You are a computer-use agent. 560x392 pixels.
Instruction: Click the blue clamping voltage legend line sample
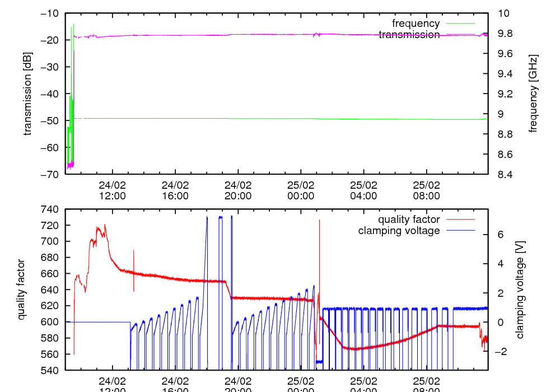pyautogui.click(x=459, y=231)
